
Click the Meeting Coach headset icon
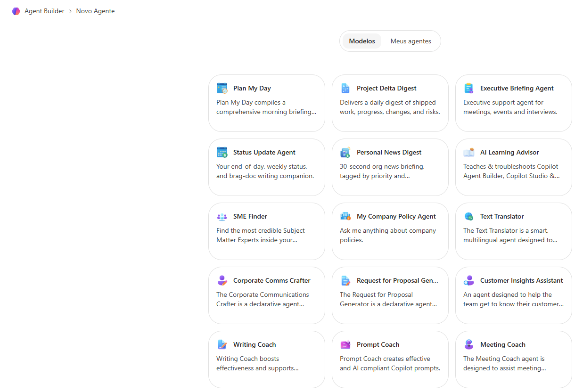[x=469, y=344]
